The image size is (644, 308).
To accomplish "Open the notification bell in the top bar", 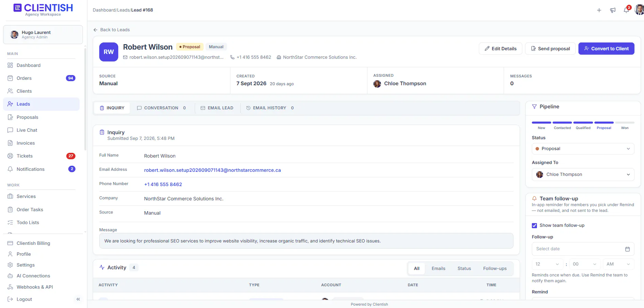I will 626,10.
